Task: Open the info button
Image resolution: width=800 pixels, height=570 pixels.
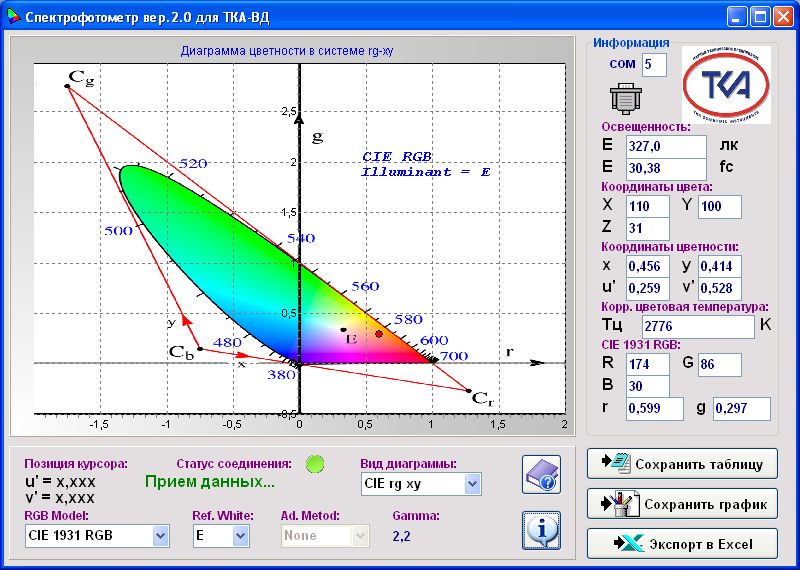Action: click(x=541, y=530)
